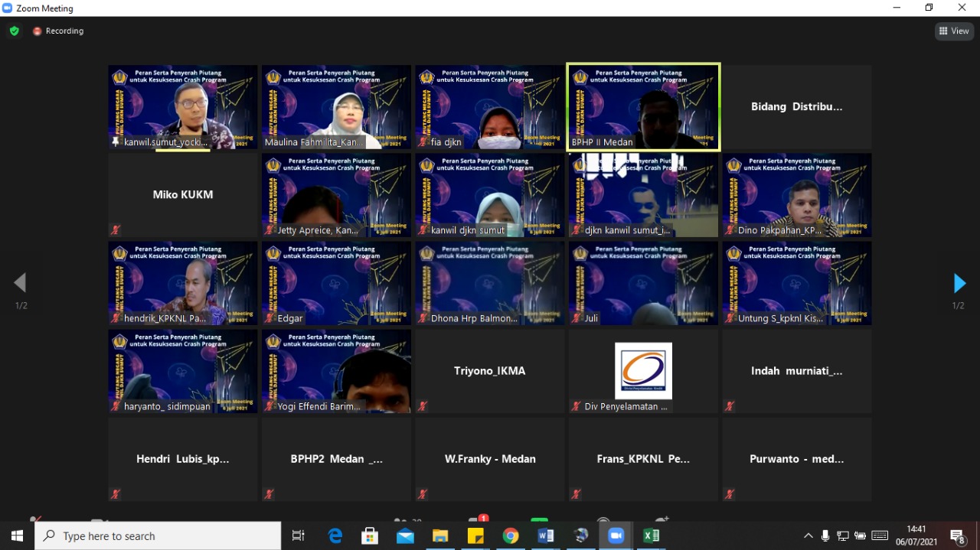Go to previous page of participants
This screenshot has height=550, width=980.
pos(21,284)
